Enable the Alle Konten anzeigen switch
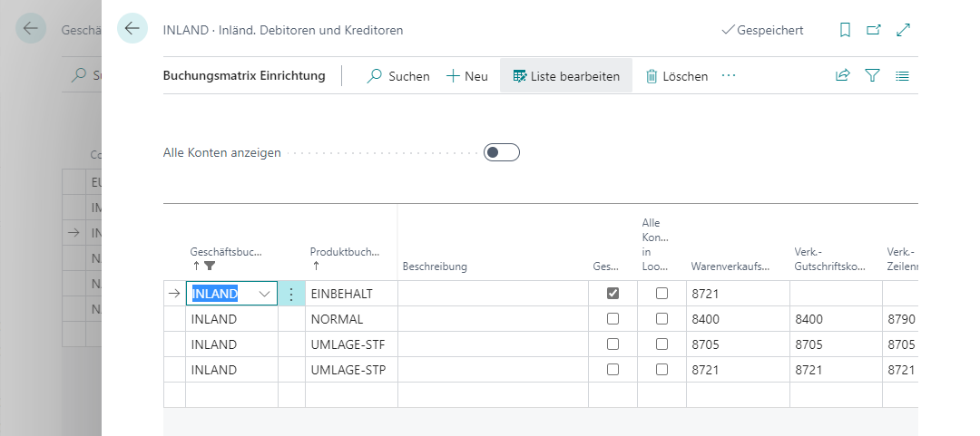 point(502,152)
